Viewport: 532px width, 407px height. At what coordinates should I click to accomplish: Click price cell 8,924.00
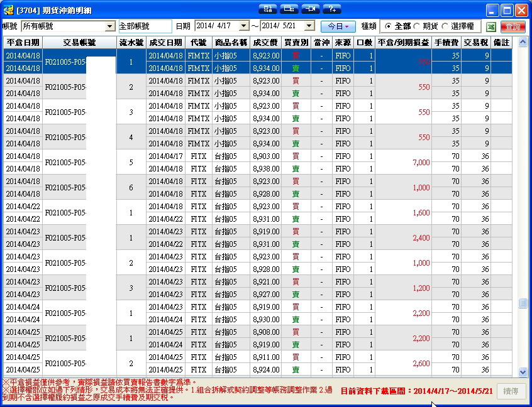point(265,370)
